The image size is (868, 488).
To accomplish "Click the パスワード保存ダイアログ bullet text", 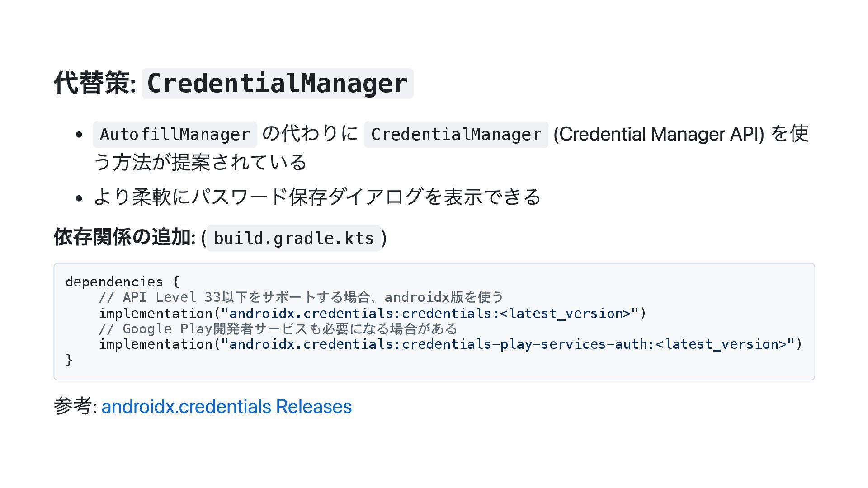I will [316, 197].
